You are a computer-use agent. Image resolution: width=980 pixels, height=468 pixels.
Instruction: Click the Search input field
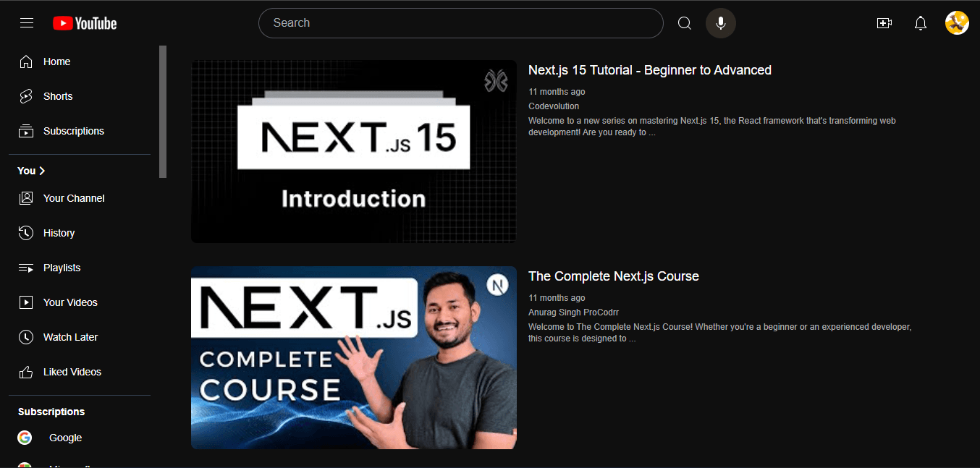[460, 23]
